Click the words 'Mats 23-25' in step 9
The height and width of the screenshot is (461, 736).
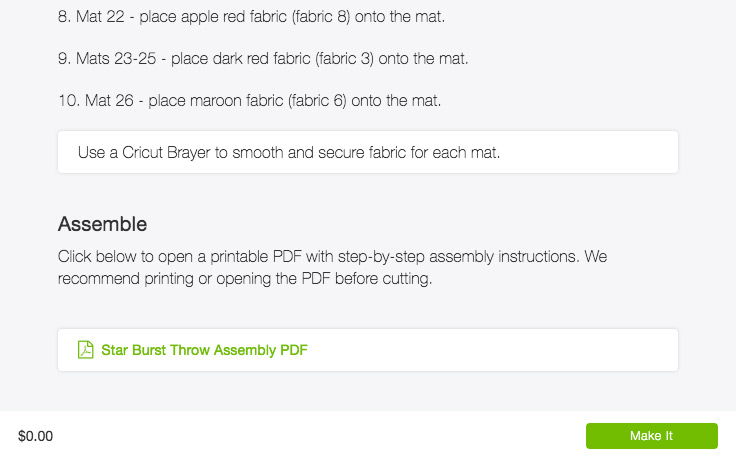click(116, 59)
